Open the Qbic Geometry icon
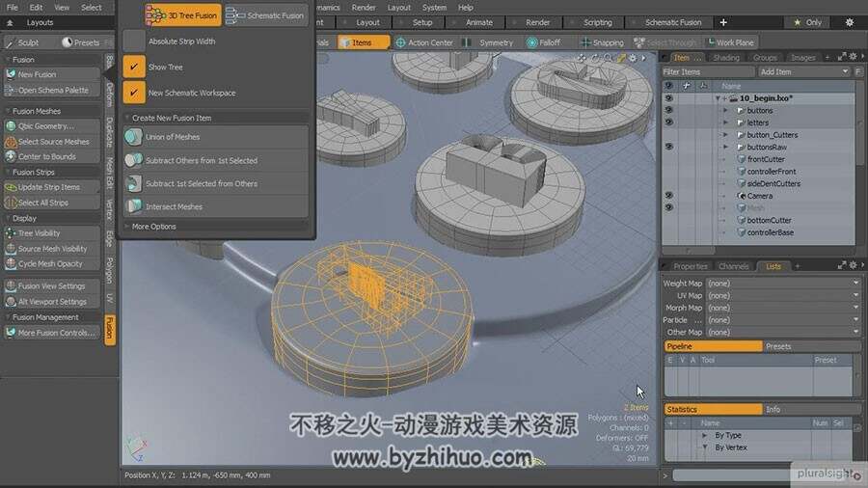Screen dimensions: 868x488 point(11,126)
